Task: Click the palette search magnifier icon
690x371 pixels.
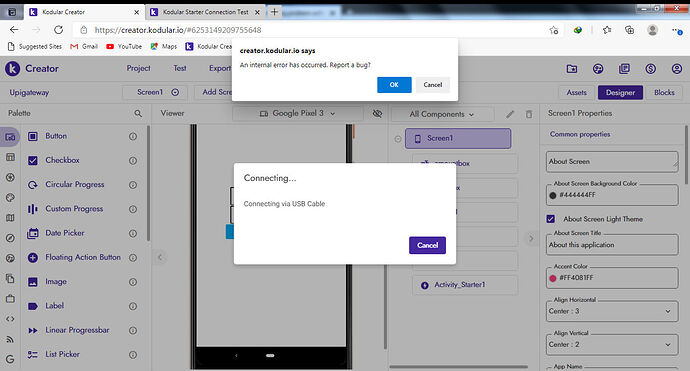Action: tap(138, 114)
